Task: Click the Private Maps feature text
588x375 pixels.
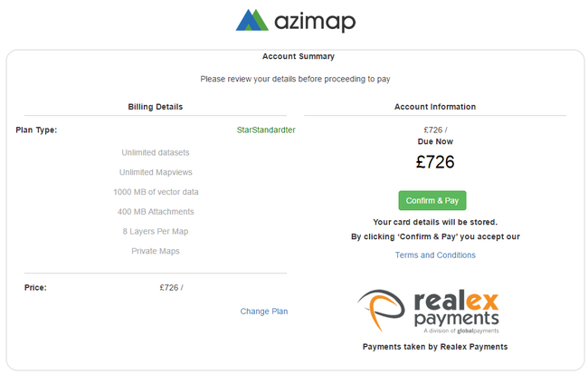Action: [x=156, y=251]
